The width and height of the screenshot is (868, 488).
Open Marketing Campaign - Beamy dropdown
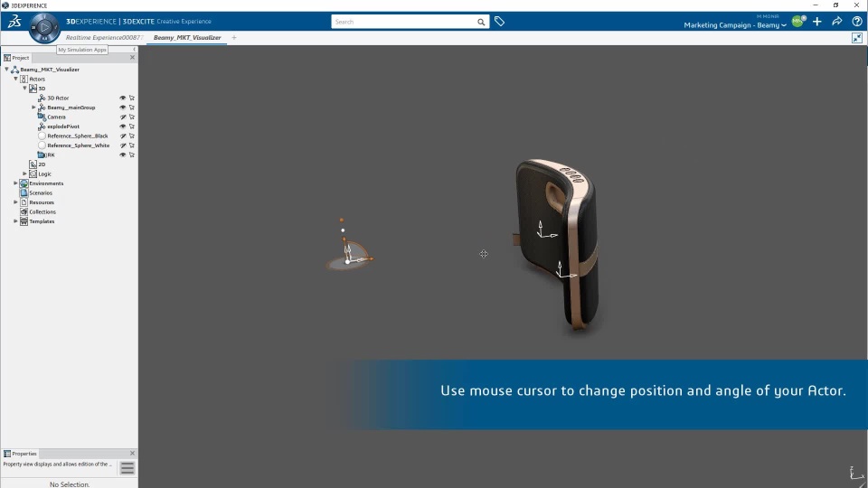tap(735, 25)
